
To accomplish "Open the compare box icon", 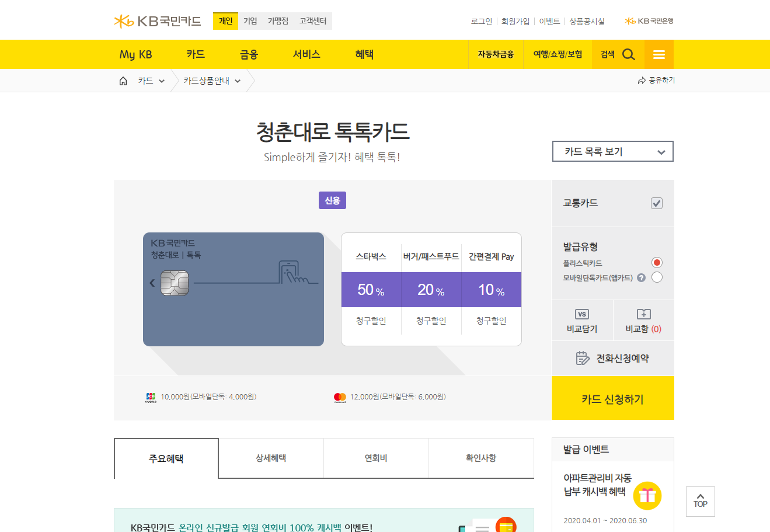I will click(x=643, y=314).
